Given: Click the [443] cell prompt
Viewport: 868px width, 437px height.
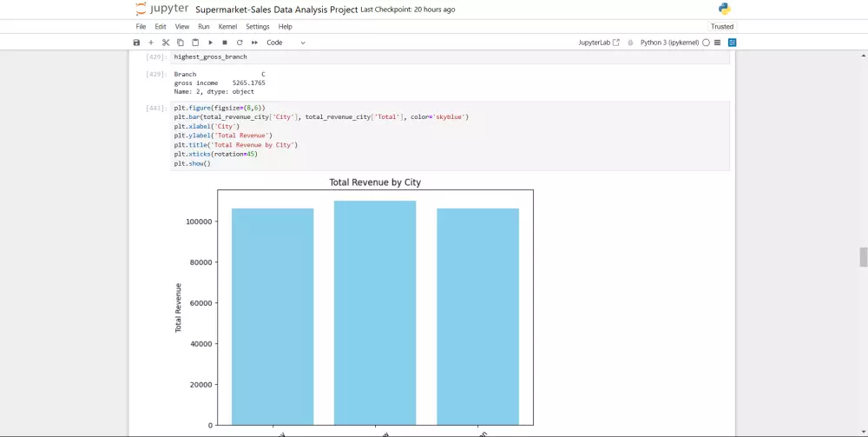Looking at the screenshot, I should (156, 108).
